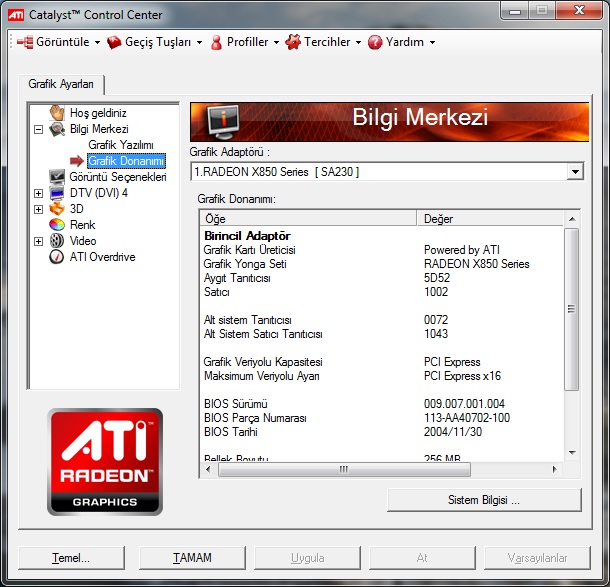610x587 pixels.
Task: Click the Sistem Bilgisi button
Action: [484, 500]
